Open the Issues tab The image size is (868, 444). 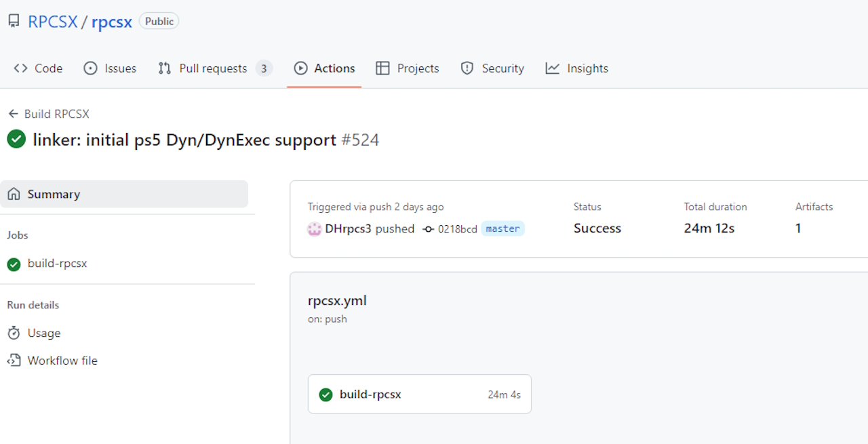110,68
